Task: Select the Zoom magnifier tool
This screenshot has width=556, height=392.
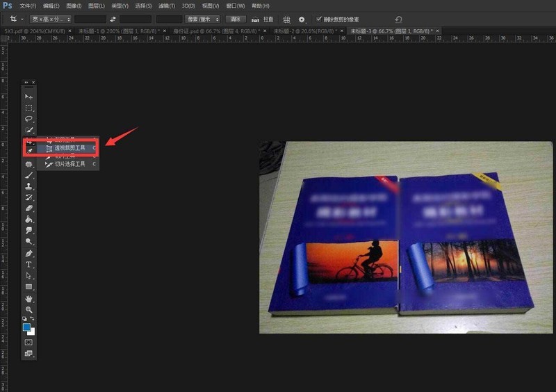Action: [x=28, y=310]
